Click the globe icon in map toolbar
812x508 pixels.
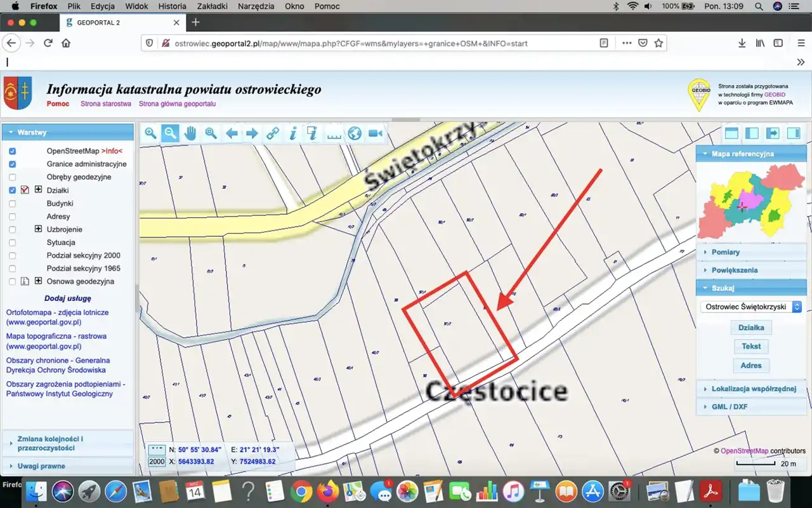click(355, 133)
